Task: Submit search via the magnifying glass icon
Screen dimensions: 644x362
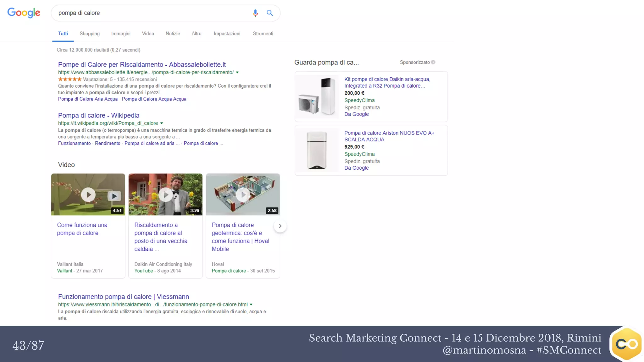Action: [270, 13]
